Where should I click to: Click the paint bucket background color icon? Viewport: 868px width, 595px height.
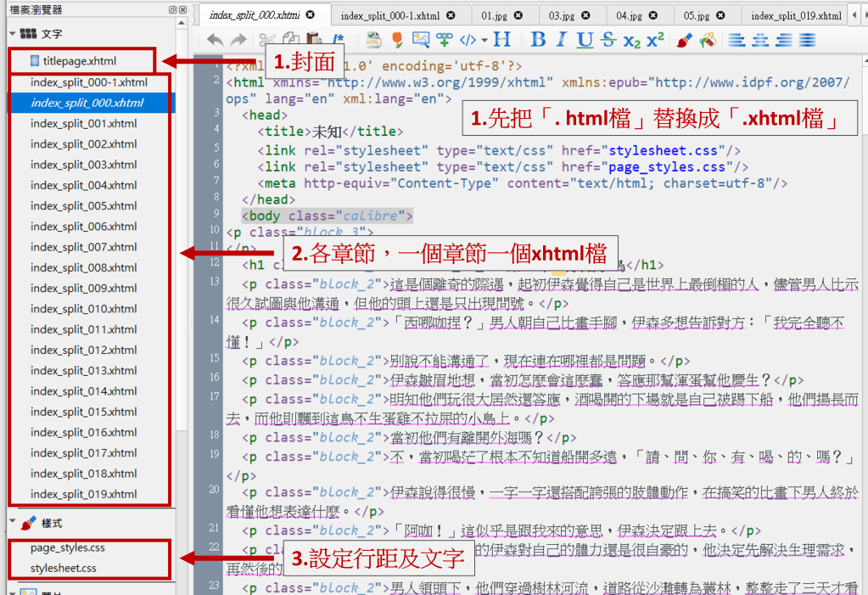point(708,40)
